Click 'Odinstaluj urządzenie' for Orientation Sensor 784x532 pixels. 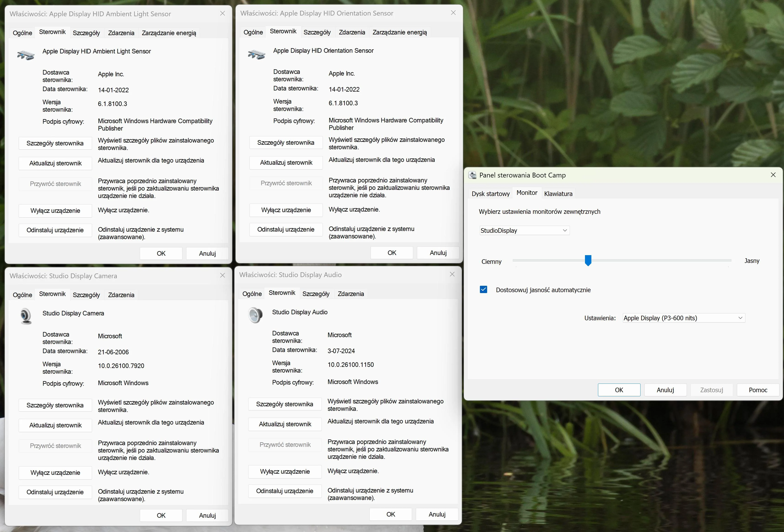coord(286,229)
